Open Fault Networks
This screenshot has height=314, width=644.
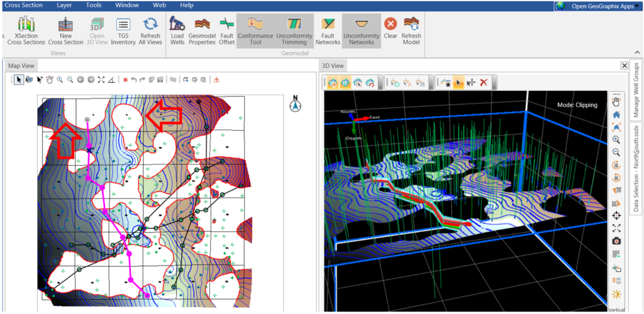coord(328,31)
